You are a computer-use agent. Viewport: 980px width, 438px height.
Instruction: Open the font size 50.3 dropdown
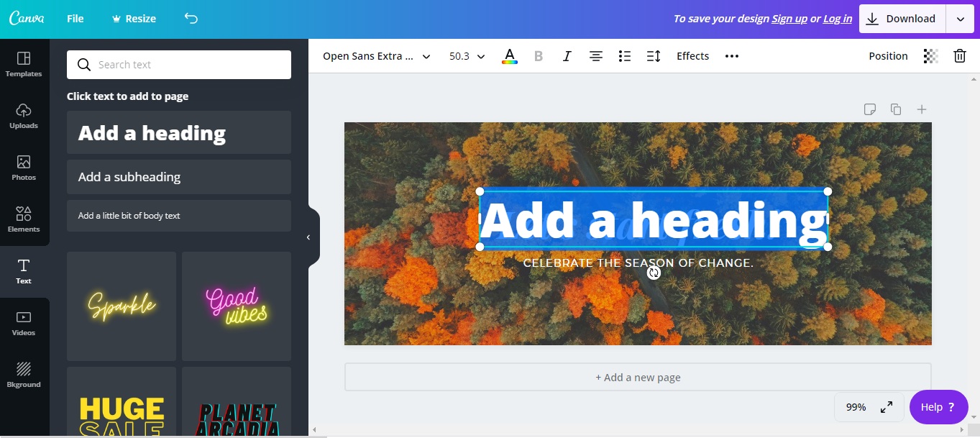[467, 56]
